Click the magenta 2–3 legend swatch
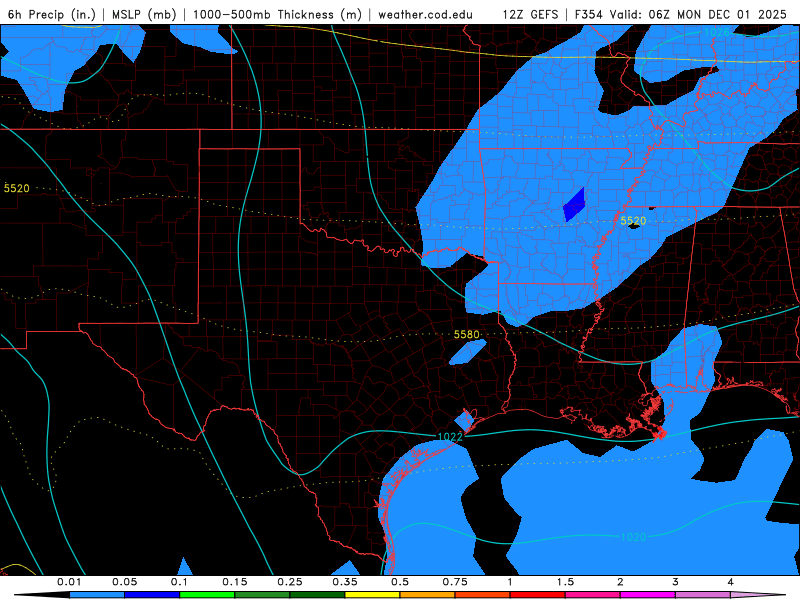This screenshot has width=800, height=600. [648, 595]
